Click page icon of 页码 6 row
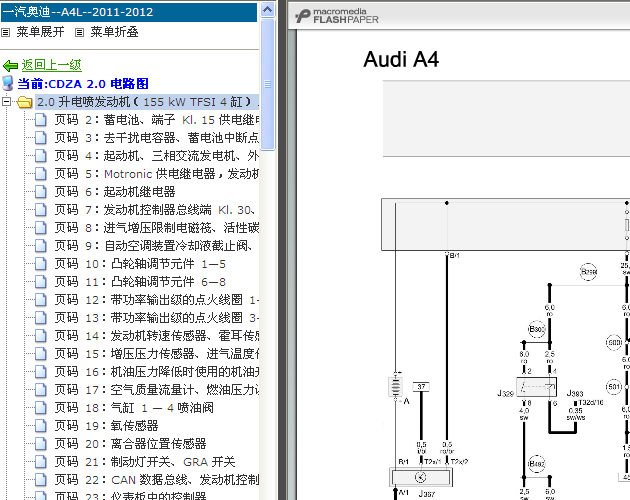Image resolution: width=630 pixels, height=500 pixels. point(41,192)
